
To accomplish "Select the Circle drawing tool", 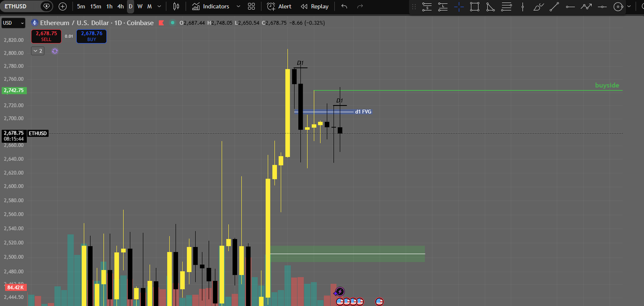I will 618,7.
